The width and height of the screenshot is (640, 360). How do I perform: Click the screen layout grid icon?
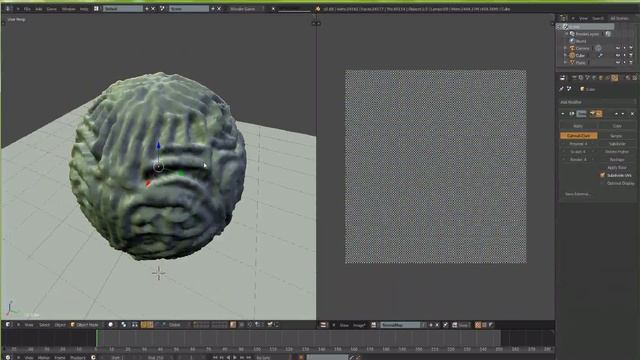coord(97,9)
